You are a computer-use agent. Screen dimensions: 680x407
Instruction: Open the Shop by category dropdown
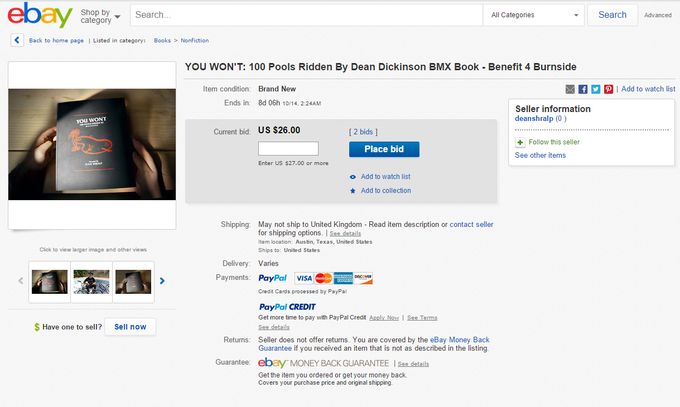[x=100, y=16]
